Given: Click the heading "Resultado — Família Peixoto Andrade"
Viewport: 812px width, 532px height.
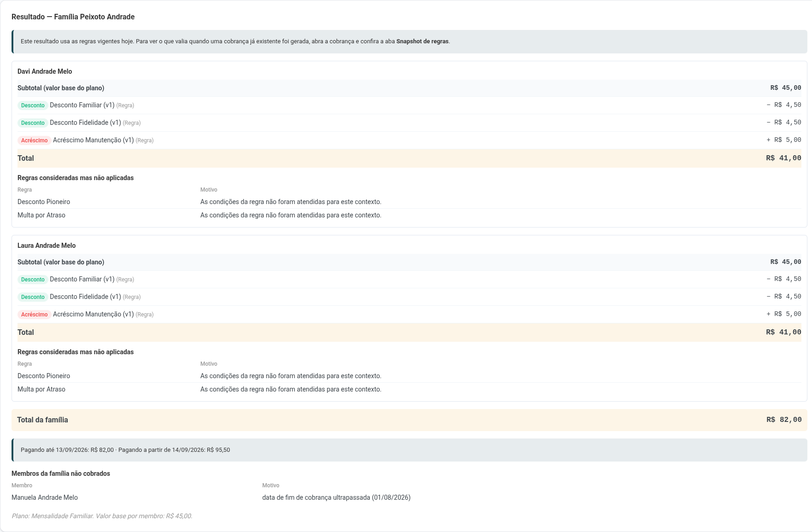Looking at the screenshot, I should pos(73,17).
